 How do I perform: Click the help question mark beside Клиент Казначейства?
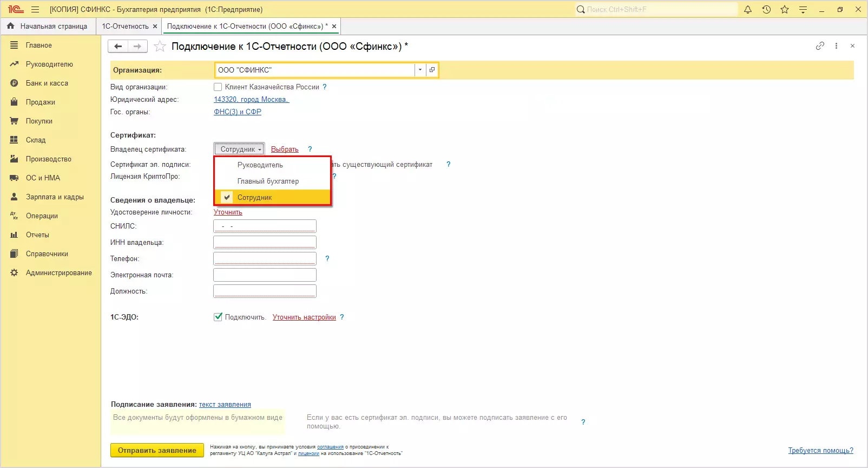324,87
